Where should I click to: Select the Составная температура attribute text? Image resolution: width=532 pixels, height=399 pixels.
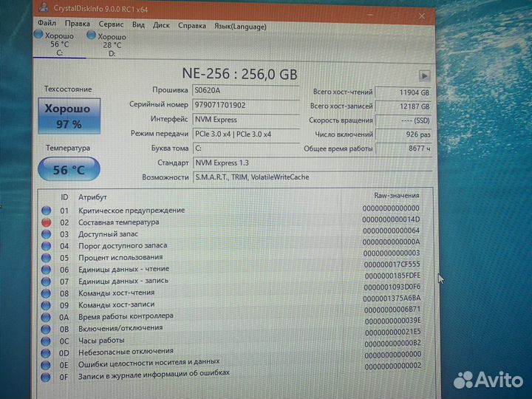click(x=119, y=222)
